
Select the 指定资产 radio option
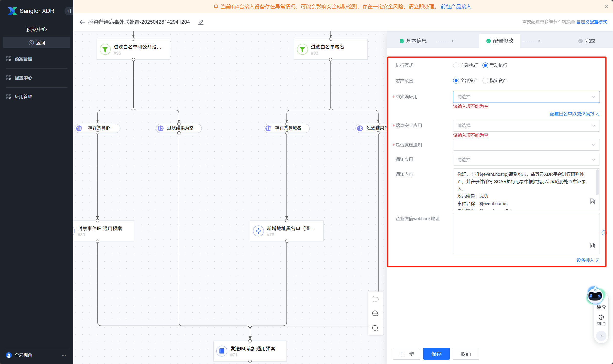pos(485,81)
